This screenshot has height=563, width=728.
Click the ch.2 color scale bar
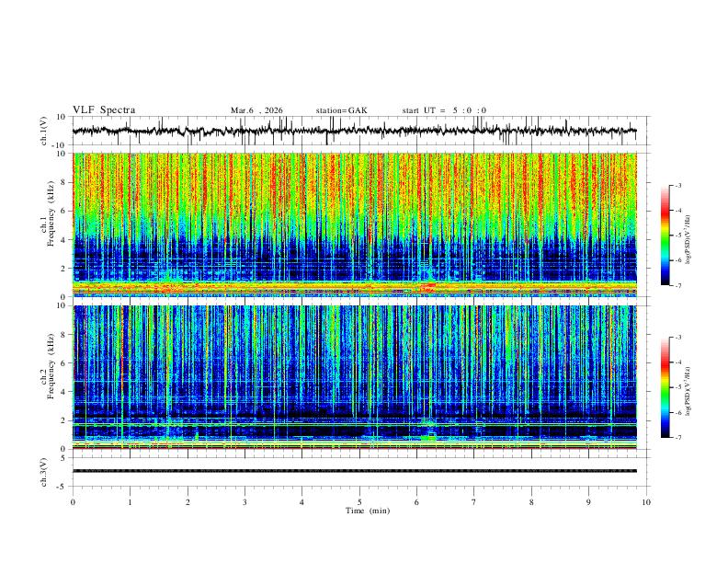pyautogui.click(x=665, y=387)
